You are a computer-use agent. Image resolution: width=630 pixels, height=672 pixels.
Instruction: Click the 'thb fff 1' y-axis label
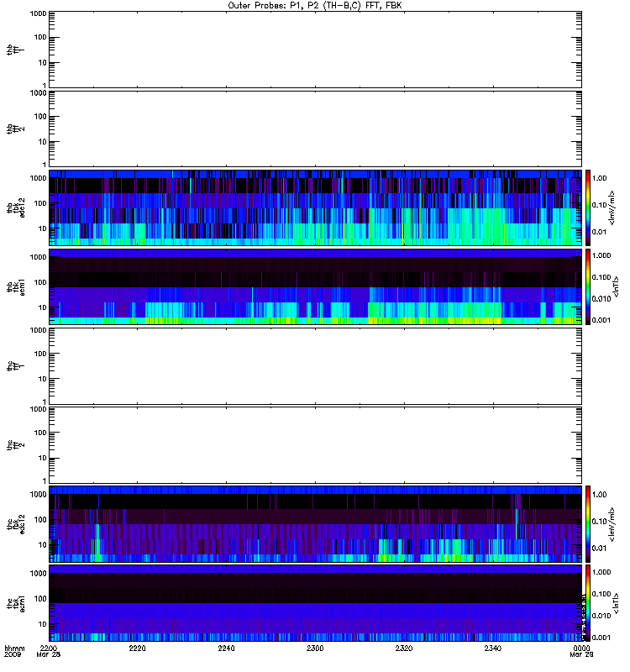pyautogui.click(x=15, y=50)
